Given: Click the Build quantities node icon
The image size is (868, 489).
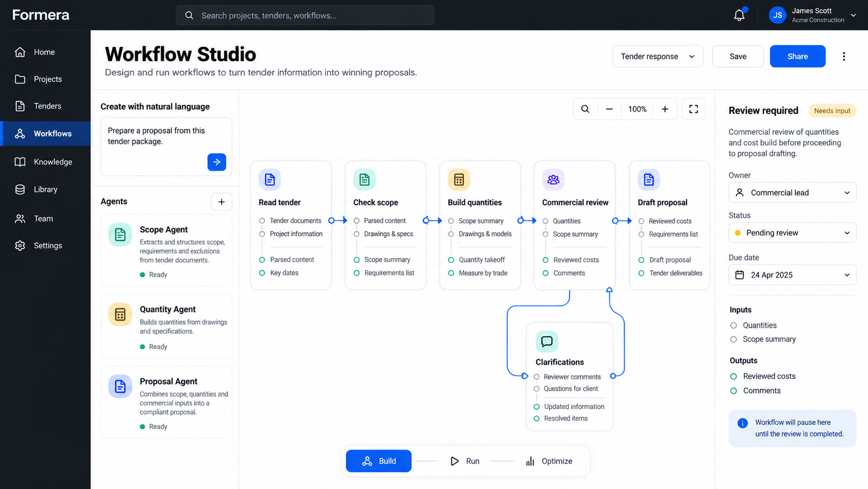Looking at the screenshot, I should click(459, 179).
